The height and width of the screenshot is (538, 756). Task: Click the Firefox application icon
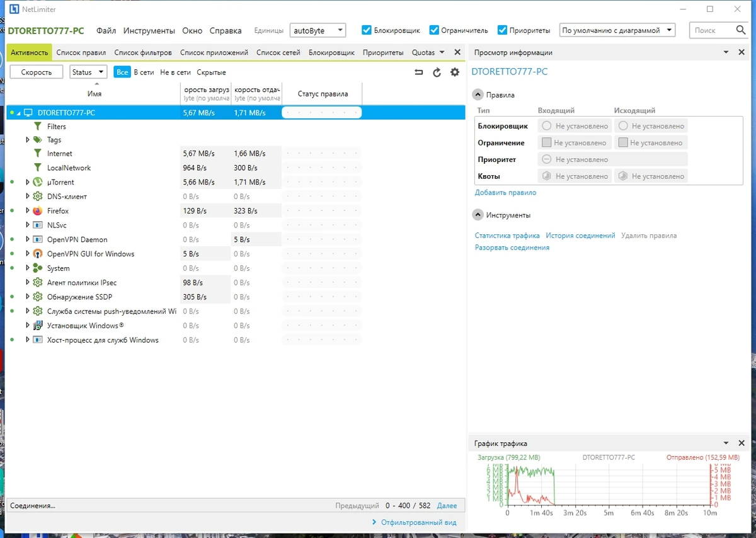tap(38, 211)
